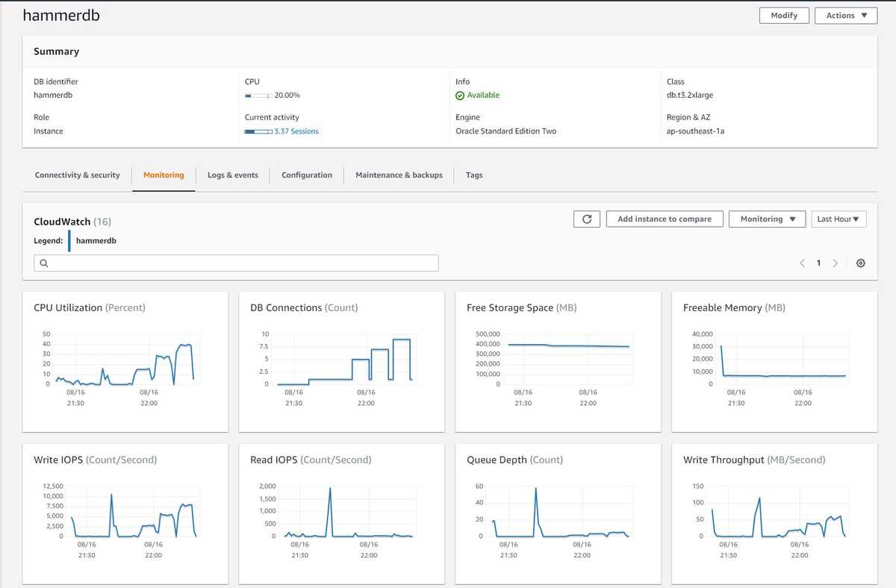The width and height of the screenshot is (896, 588).
Task: Open the Last Hour time range dropdown
Action: click(838, 219)
